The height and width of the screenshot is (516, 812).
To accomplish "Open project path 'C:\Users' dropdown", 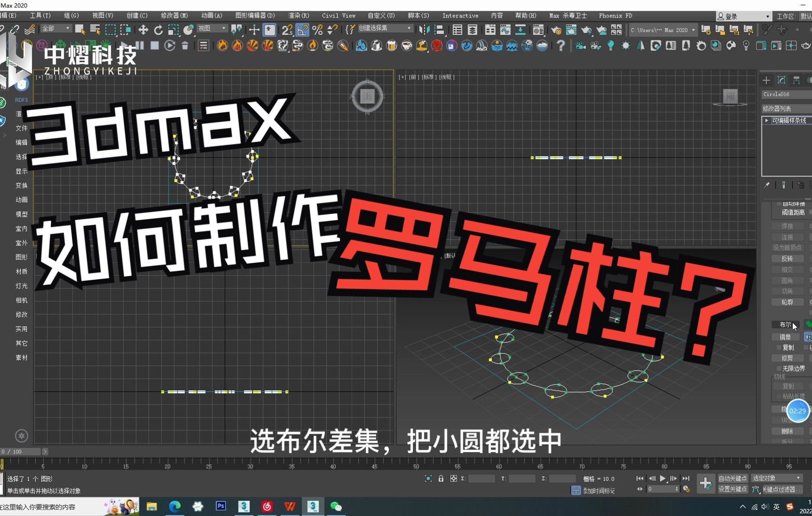I will click(x=663, y=30).
